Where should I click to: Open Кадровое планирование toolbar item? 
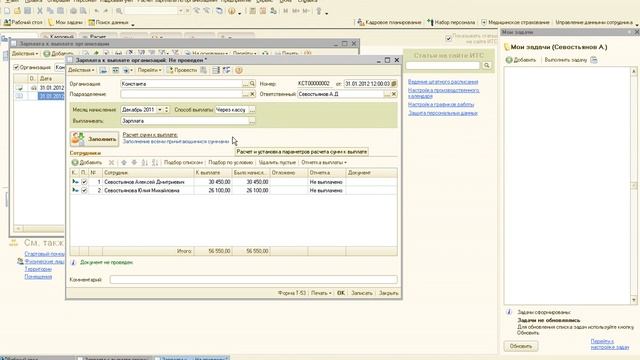[389, 22]
